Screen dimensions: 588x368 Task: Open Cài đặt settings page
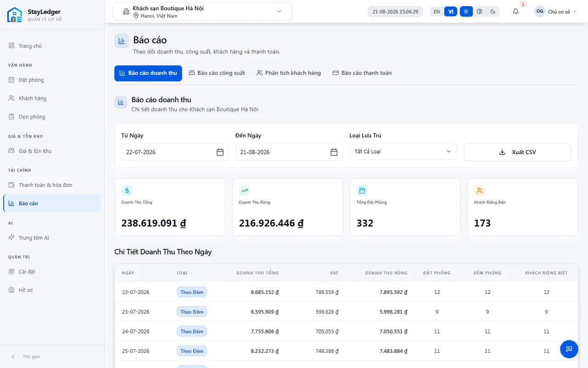pyautogui.click(x=52, y=272)
